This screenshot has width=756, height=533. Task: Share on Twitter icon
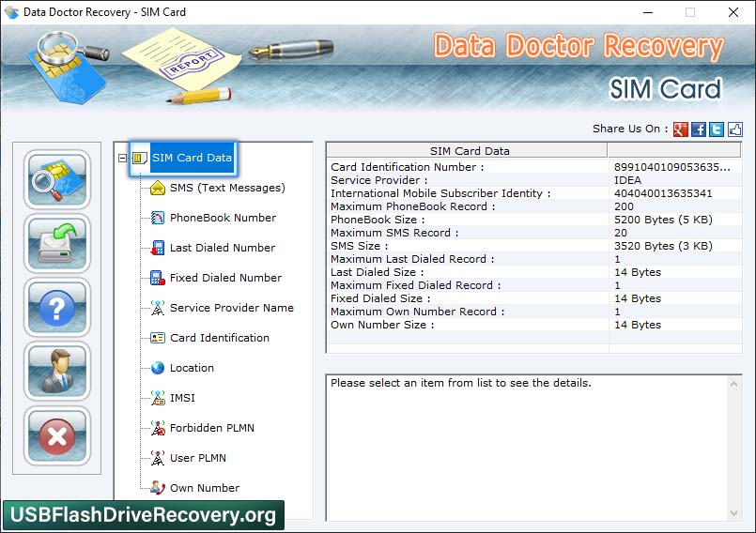tap(717, 129)
